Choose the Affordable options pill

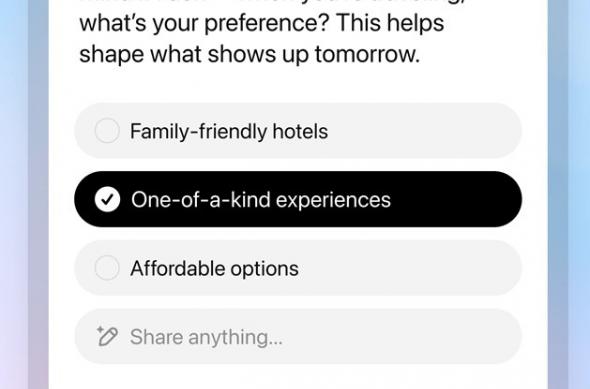pyautogui.click(x=298, y=268)
